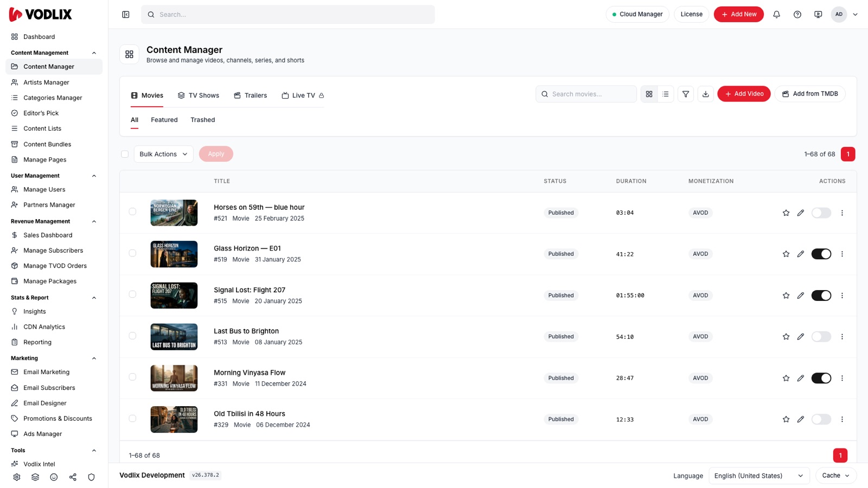Open the help question-mark icon
The height and width of the screenshot is (488, 868).
pos(797,15)
